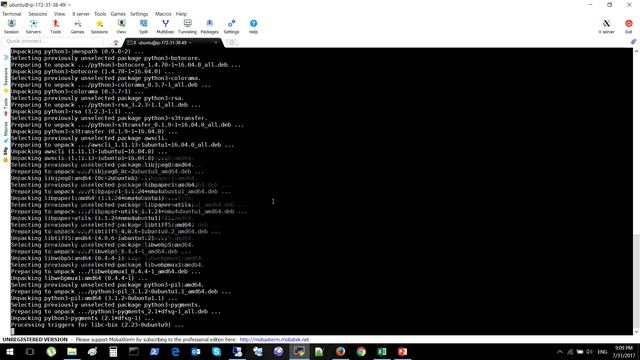This screenshot has height=360, width=640.
Task: Click the Task View taskbar icon
Action: (x=30, y=351)
